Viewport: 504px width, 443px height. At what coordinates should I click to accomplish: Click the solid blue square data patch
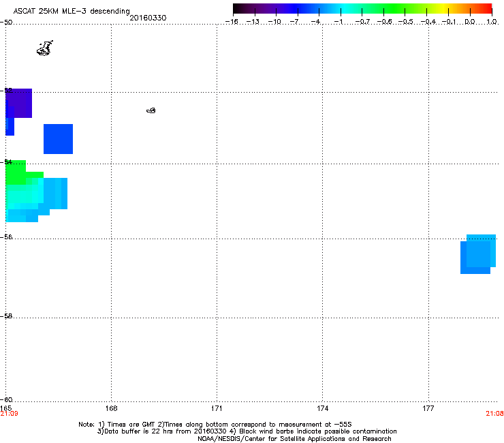click(58, 139)
